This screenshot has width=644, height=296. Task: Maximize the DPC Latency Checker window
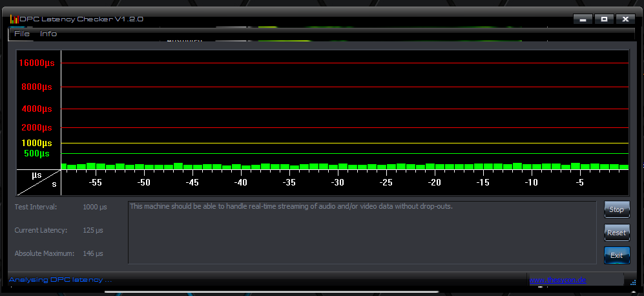(x=604, y=19)
